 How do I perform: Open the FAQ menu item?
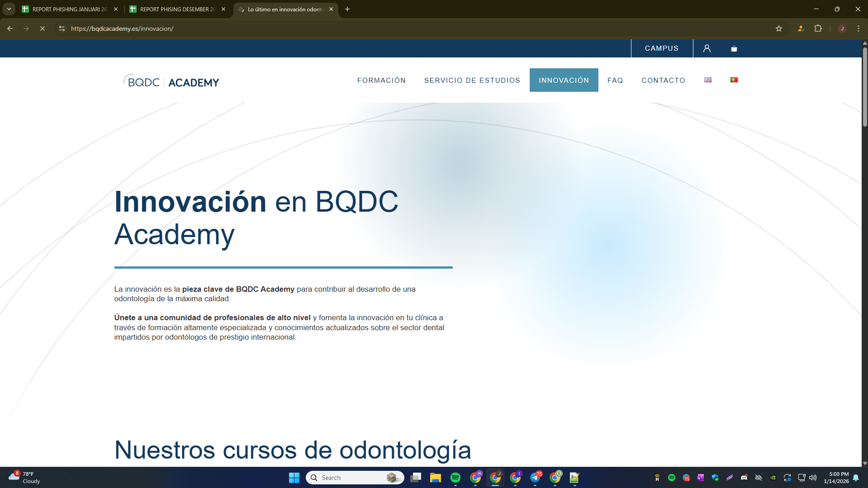tap(615, 80)
